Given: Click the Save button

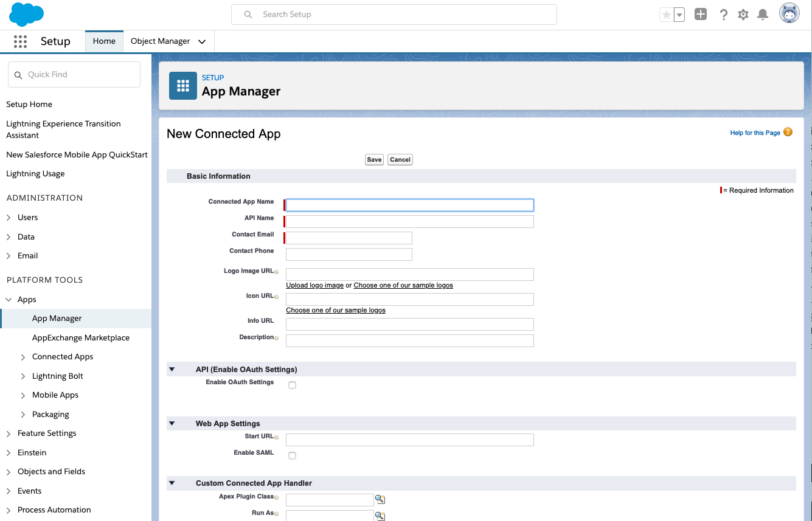Looking at the screenshot, I should (x=374, y=160).
